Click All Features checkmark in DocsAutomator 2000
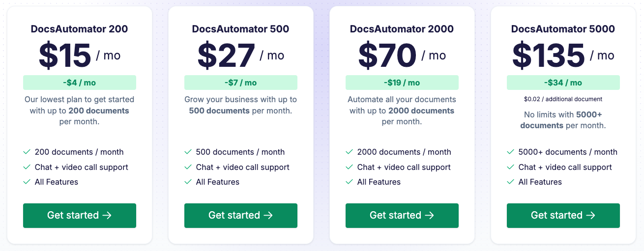644x251 pixels. pos(350,182)
